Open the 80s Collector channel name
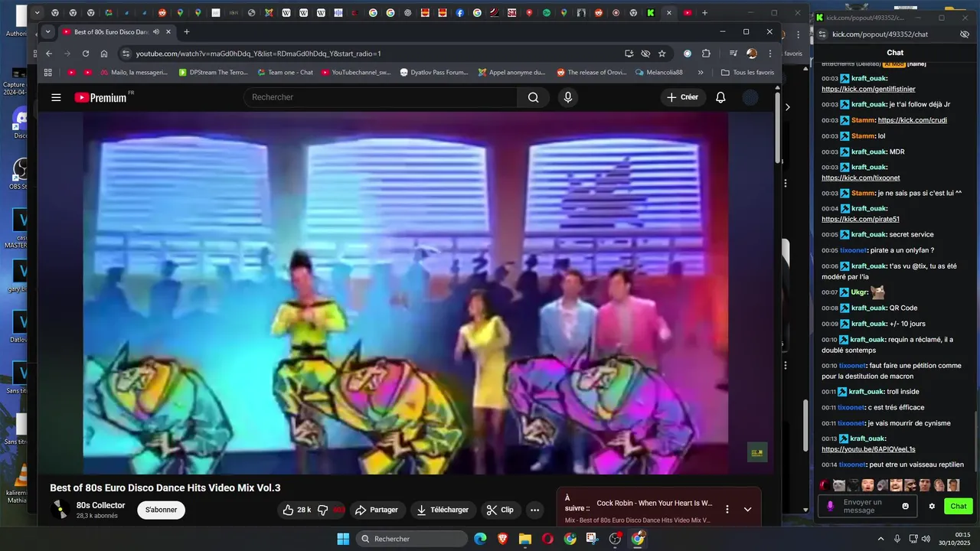This screenshot has width=980, height=551. click(x=100, y=505)
